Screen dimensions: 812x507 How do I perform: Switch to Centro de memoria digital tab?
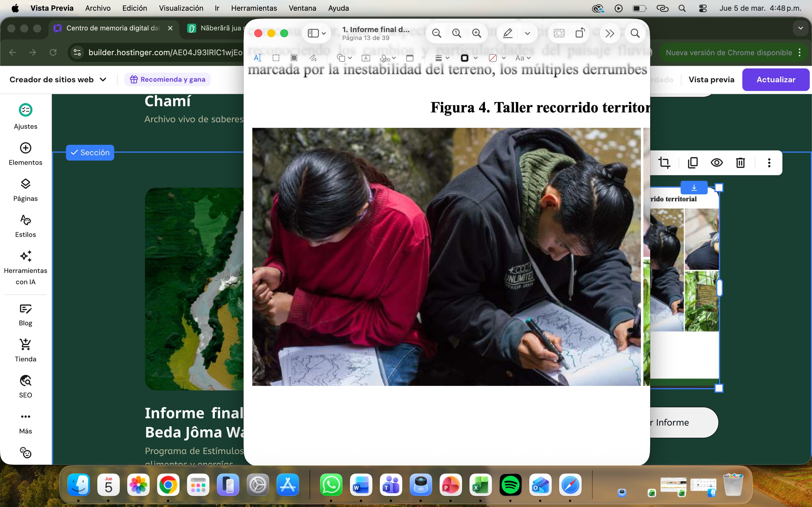pos(113,28)
